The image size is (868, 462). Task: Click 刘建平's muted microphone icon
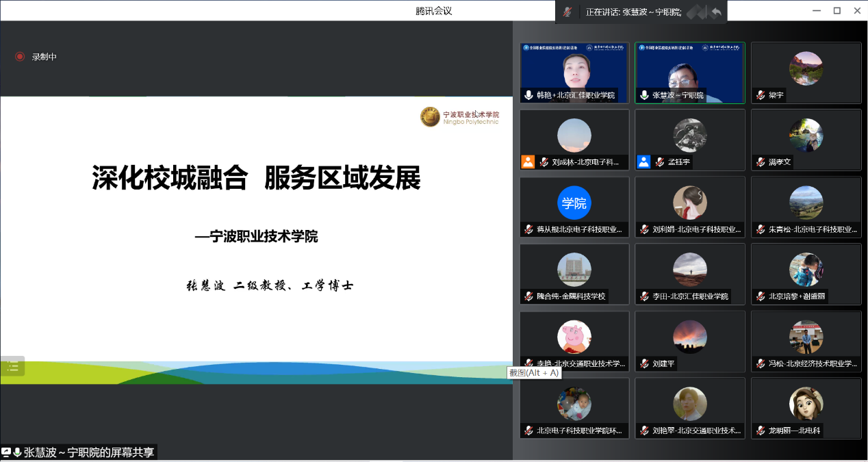point(644,364)
